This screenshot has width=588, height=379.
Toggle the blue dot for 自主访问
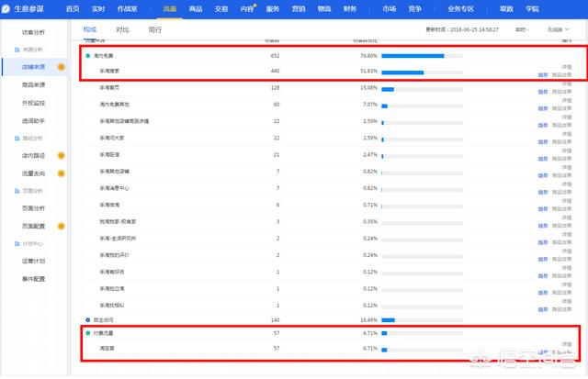point(88,319)
